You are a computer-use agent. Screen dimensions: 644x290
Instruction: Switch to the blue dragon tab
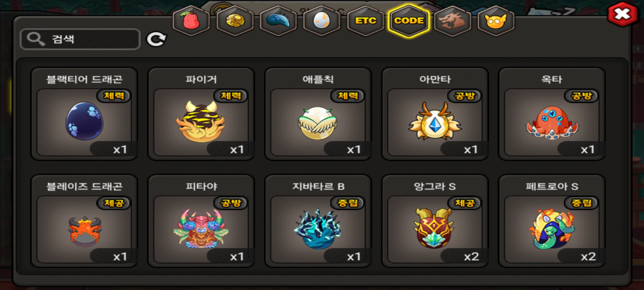coord(278,21)
